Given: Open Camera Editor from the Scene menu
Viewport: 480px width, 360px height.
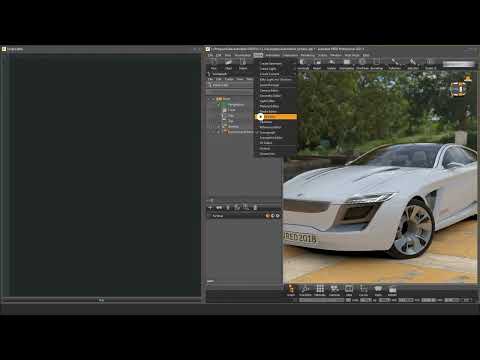Looking at the screenshot, I should 269,90.
